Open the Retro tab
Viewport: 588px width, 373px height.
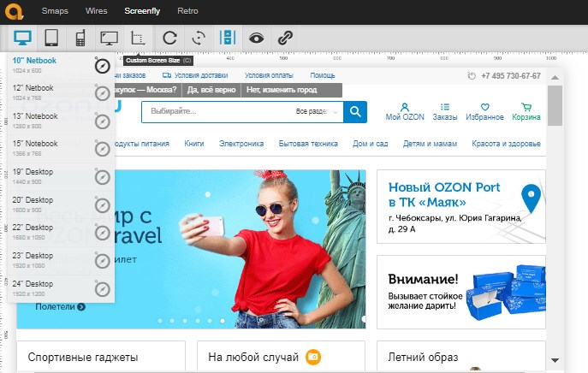point(187,11)
